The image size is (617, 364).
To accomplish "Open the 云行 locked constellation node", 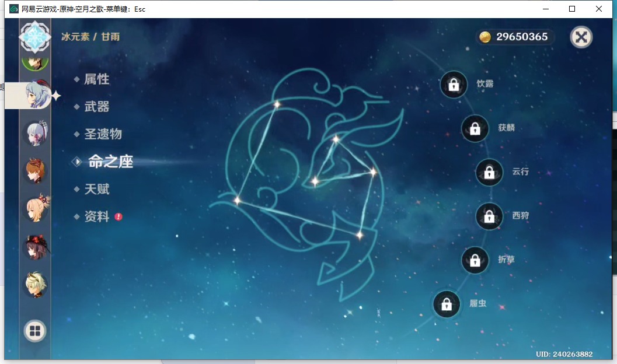I will tap(489, 172).
